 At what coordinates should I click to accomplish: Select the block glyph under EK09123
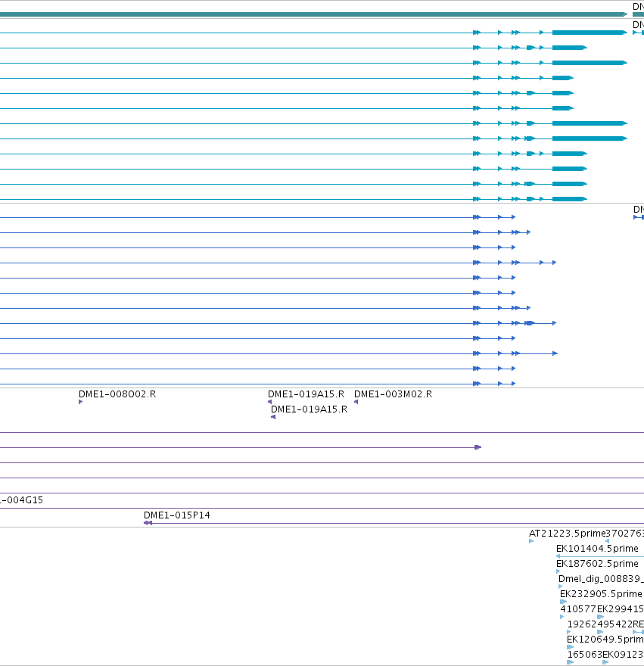(605, 662)
